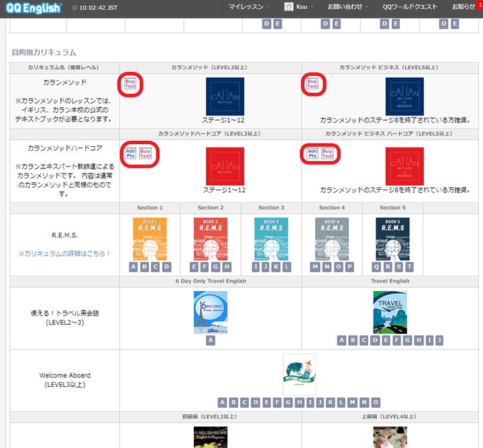Click the QQ English logo
This screenshot has height=448, width=483.
coord(34,8)
